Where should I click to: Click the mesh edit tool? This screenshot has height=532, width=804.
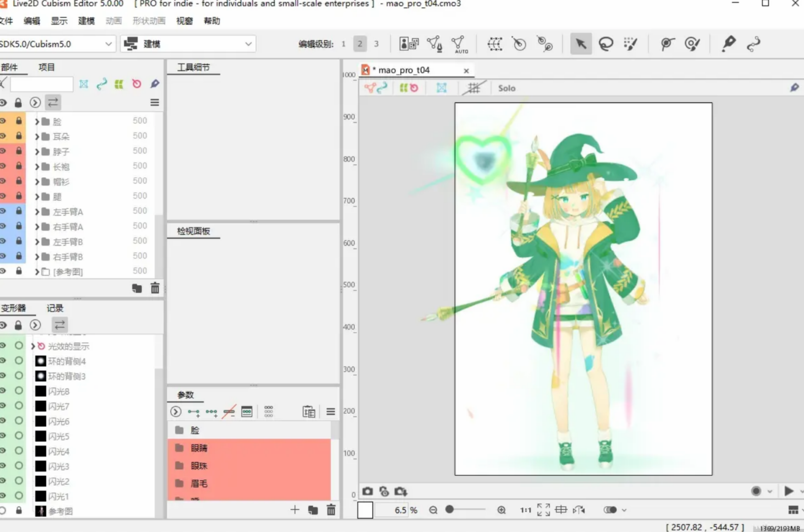click(435, 44)
